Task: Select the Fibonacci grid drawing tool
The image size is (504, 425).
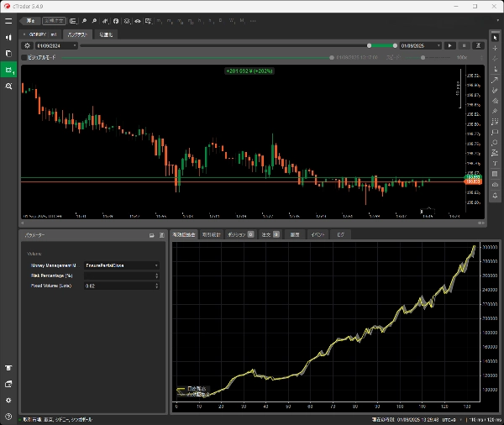Action: click(495, 122)
